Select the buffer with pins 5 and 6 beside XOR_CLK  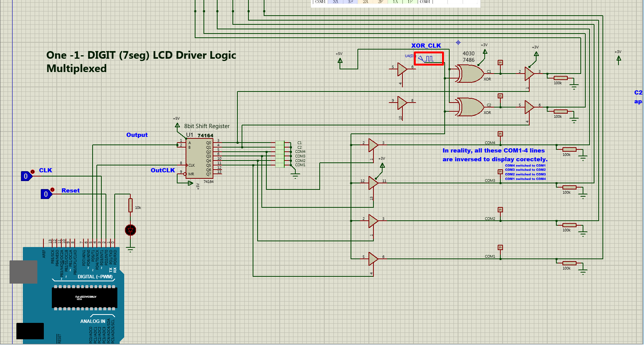pos(402,69)
